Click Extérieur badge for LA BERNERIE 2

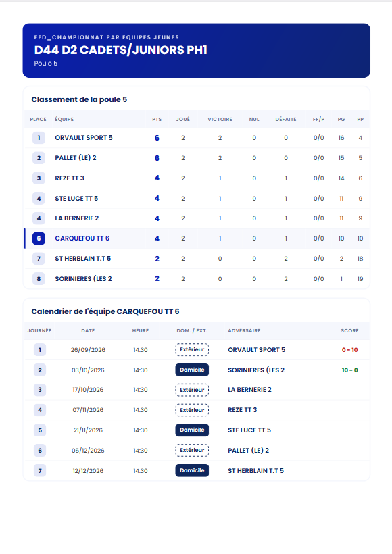click(x=192, y=390)
